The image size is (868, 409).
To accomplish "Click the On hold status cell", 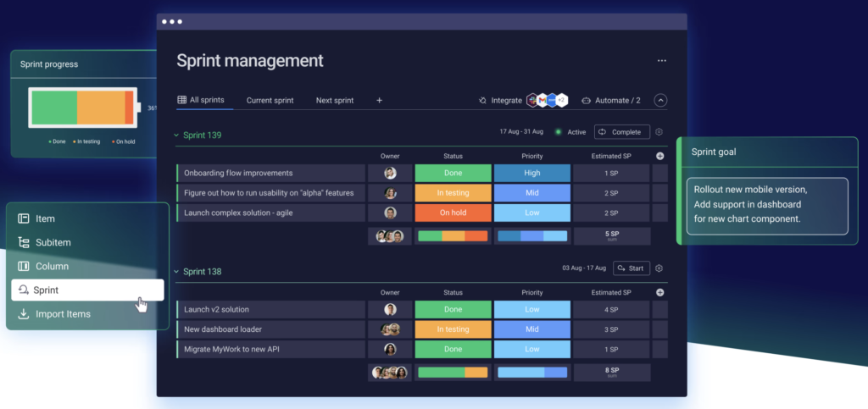I will [453, 213].
